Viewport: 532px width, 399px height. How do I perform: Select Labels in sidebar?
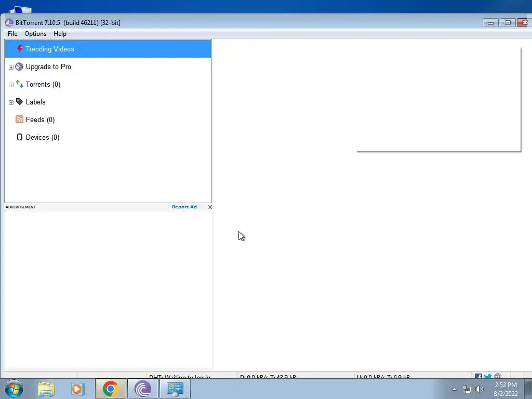(x=36, y=102)
